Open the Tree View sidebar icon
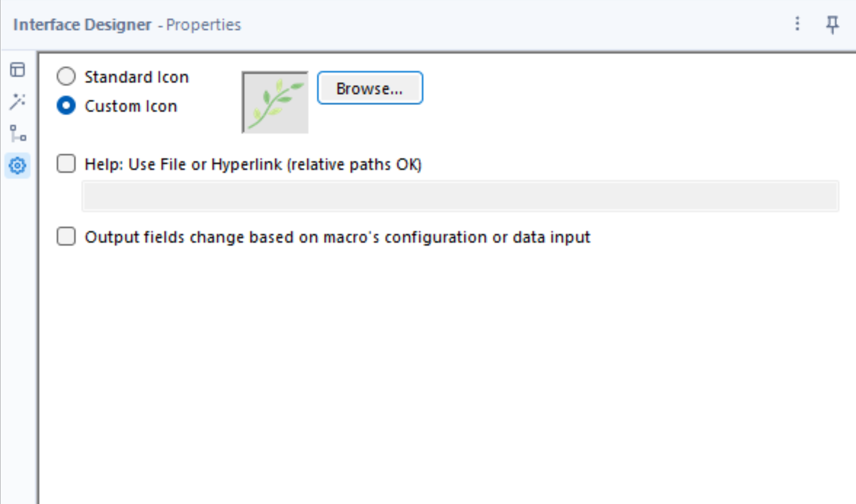This screenshot has height=504, width=856. tap(17, 133)
